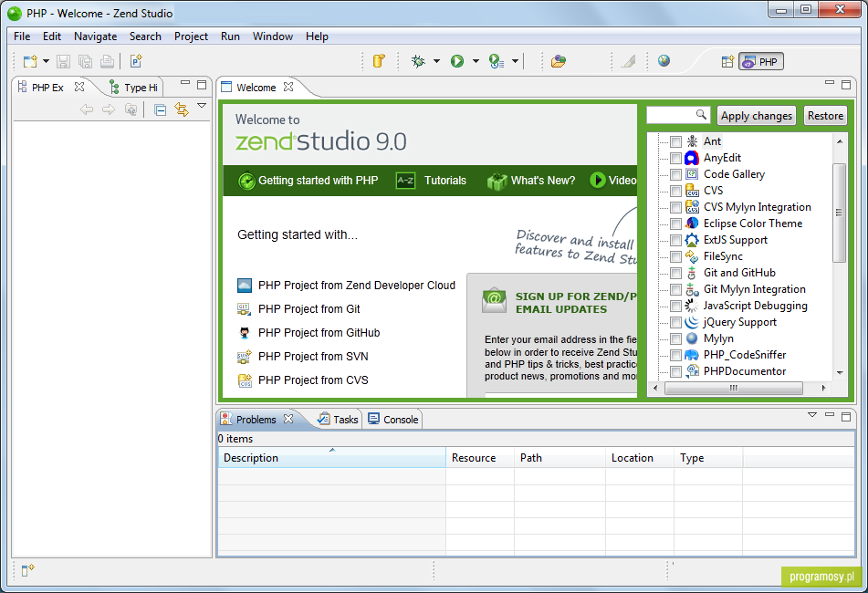Check the PHP_CodeSniffer checkbox
This screenshot has width=868, height=593.
675,355
